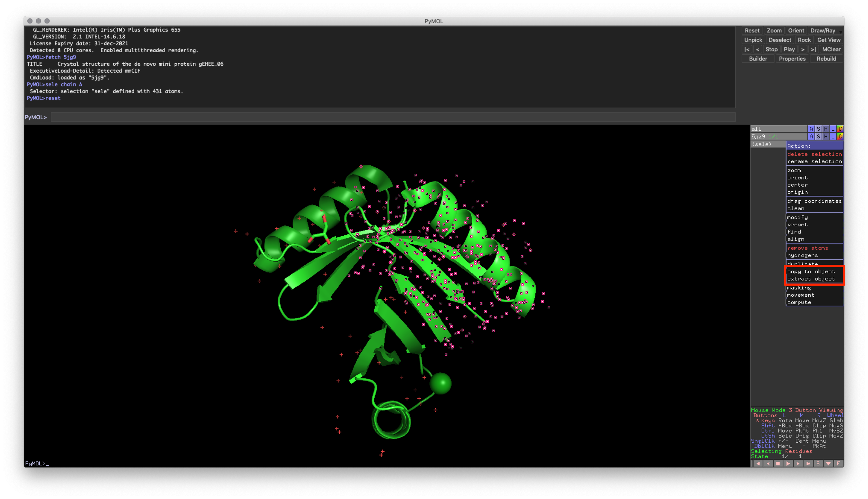This screenshot has height=499, width=868.
Task: Choose origin in the Action menu
Action: pos(814,192)
